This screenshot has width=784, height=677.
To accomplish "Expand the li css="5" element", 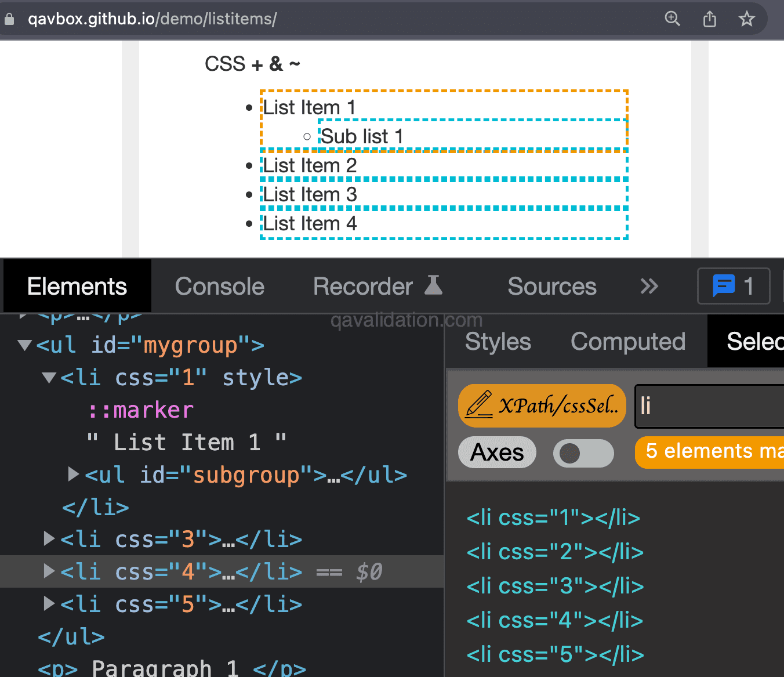I will click(49, 603).
